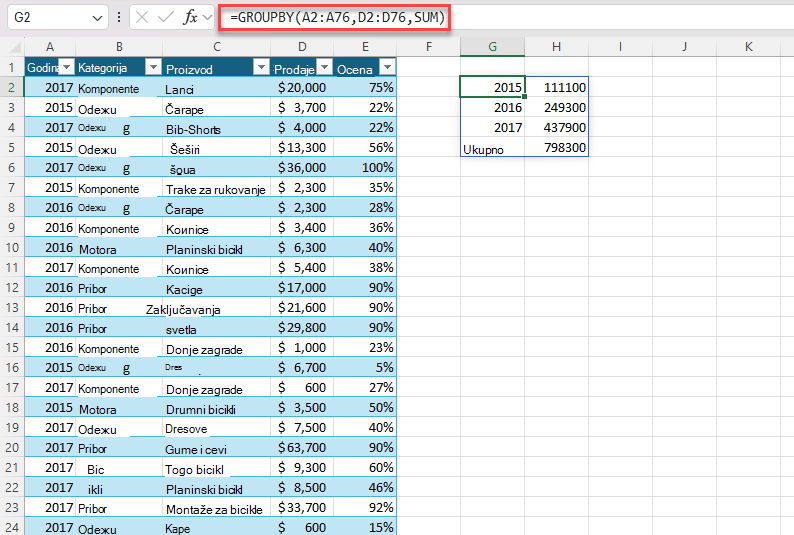
Task: Select column I header
Action: coord(620,47)
